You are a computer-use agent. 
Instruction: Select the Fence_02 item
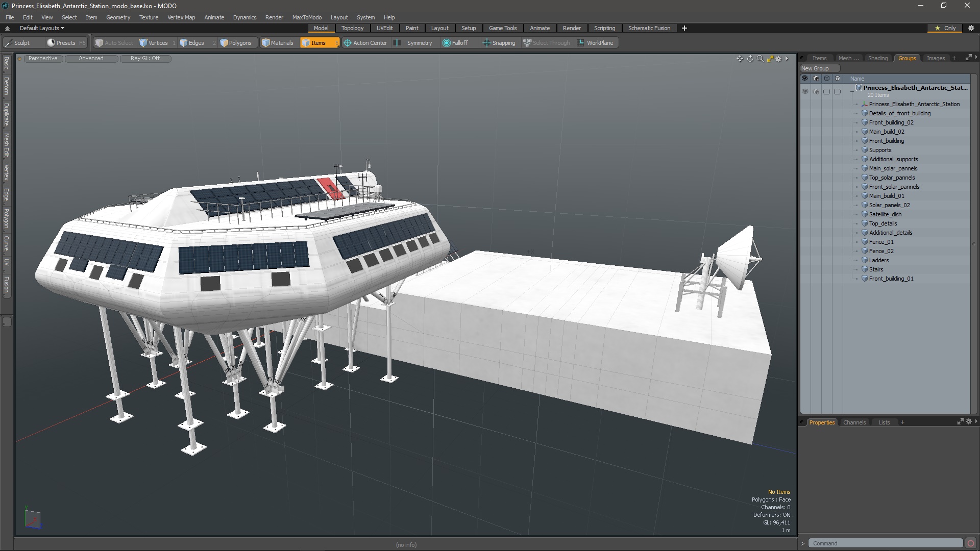pos(881,251)
